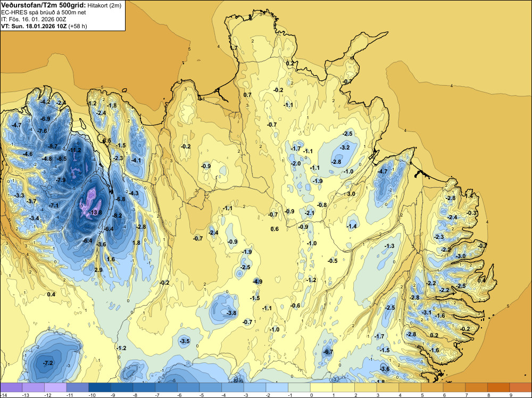
Task: Click the 2.9 temperature value
Action: (x=98, y=270)
